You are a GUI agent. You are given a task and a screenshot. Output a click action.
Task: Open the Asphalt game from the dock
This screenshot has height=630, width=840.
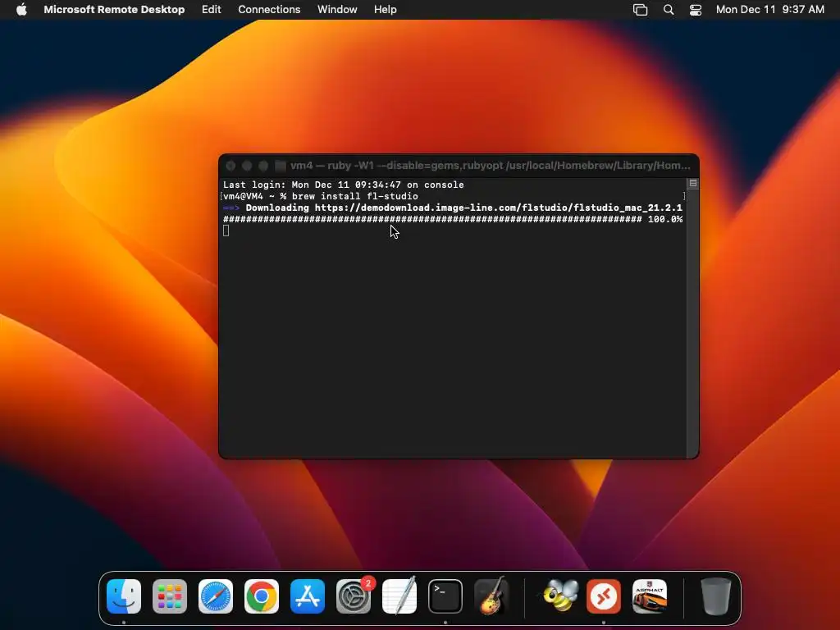(x=650, y=596)
